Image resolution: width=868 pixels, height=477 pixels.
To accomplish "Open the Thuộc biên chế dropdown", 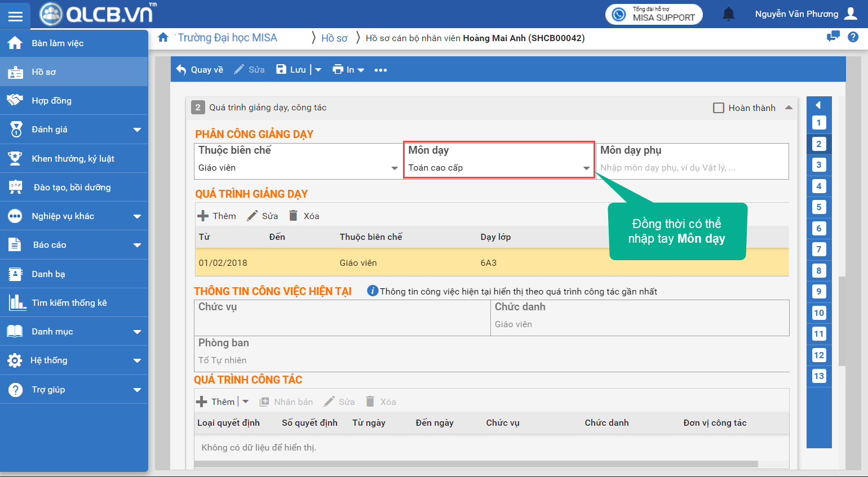I will 394,168.
